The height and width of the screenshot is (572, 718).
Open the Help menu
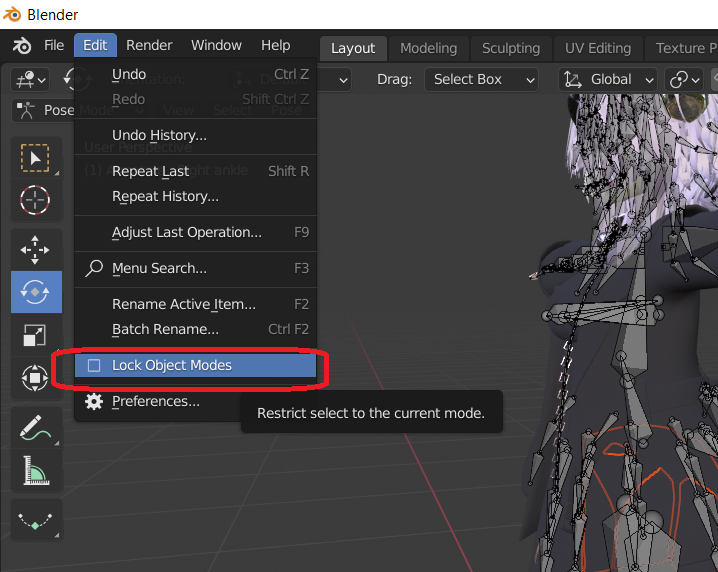pyautogui.click(x=276, y=45)
